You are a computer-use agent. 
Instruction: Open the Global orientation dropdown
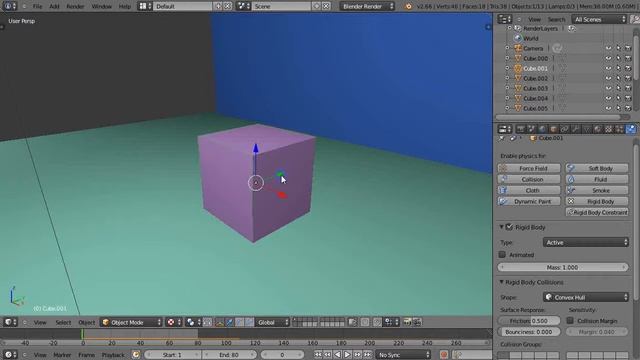(x=273, y=322)
